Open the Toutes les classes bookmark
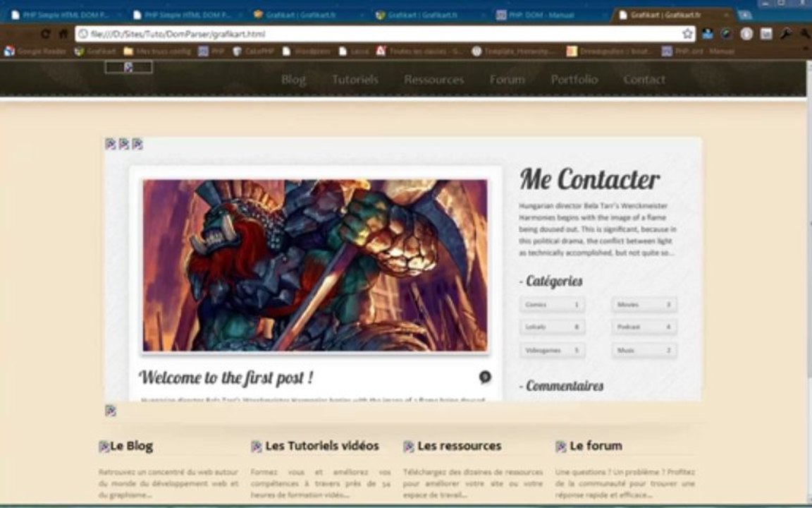 419,52
